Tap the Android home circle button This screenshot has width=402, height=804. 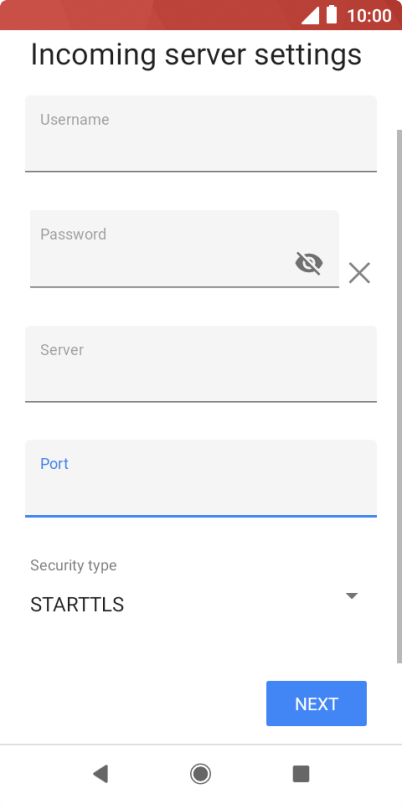tap(200, 773)
